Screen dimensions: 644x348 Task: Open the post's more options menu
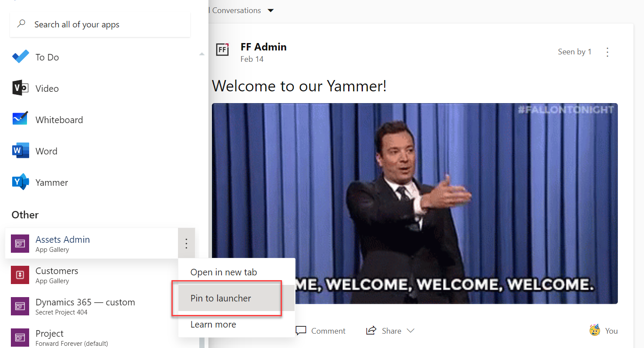coord(608,52)
